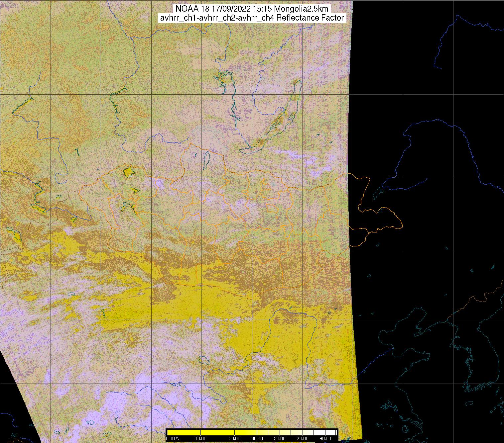Click the 0.00% label on color scale
This screenshot has height=443, width=504.
pos(172,438)
